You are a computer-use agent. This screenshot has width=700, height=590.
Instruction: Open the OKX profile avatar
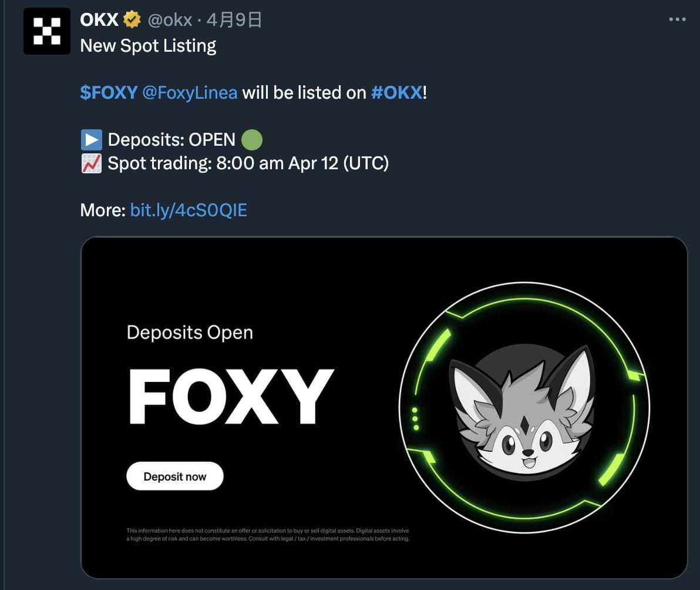(x=47, y=31)
